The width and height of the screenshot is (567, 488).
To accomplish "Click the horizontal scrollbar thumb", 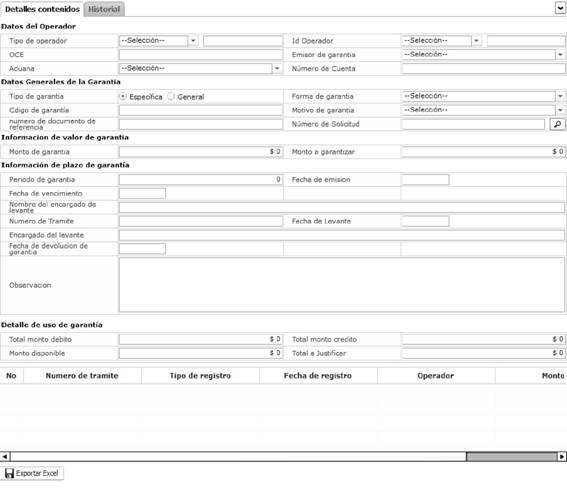I will [x=511, y=457].
